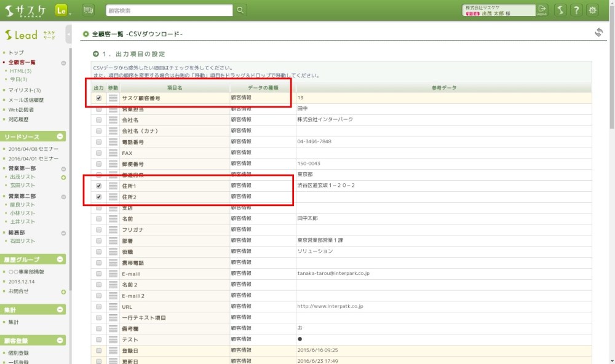The height and width of the screenshot is (364, 615).
Task: Click drag handle icon for 会社名 row
Action: [x=113, y=120]
